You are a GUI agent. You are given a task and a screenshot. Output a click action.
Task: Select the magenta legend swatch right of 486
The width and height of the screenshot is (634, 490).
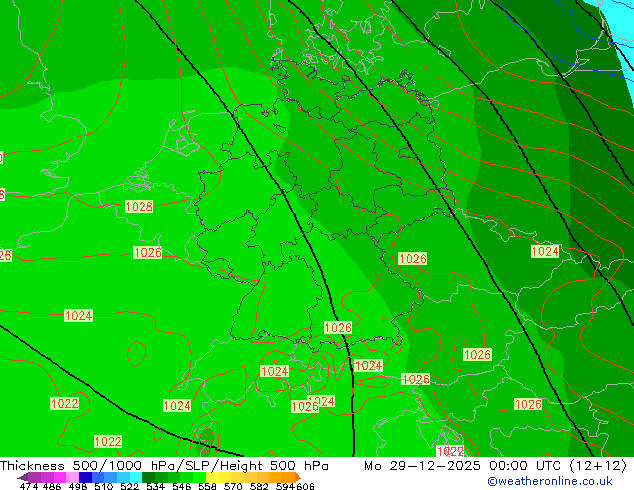coord(59,477)
